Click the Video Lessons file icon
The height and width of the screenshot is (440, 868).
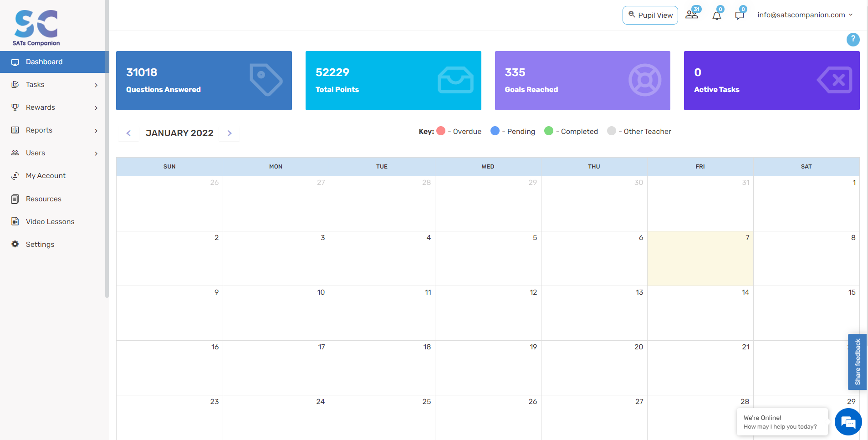point(15,221)
